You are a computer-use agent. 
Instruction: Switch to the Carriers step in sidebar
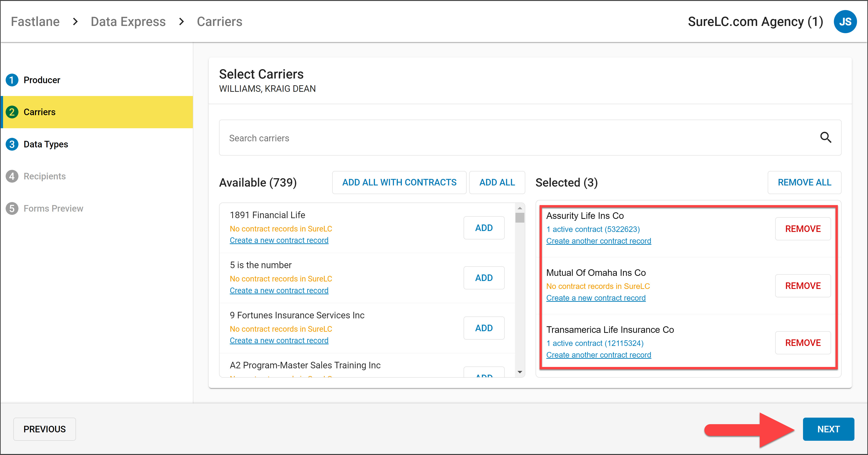(x=40, y=112)
